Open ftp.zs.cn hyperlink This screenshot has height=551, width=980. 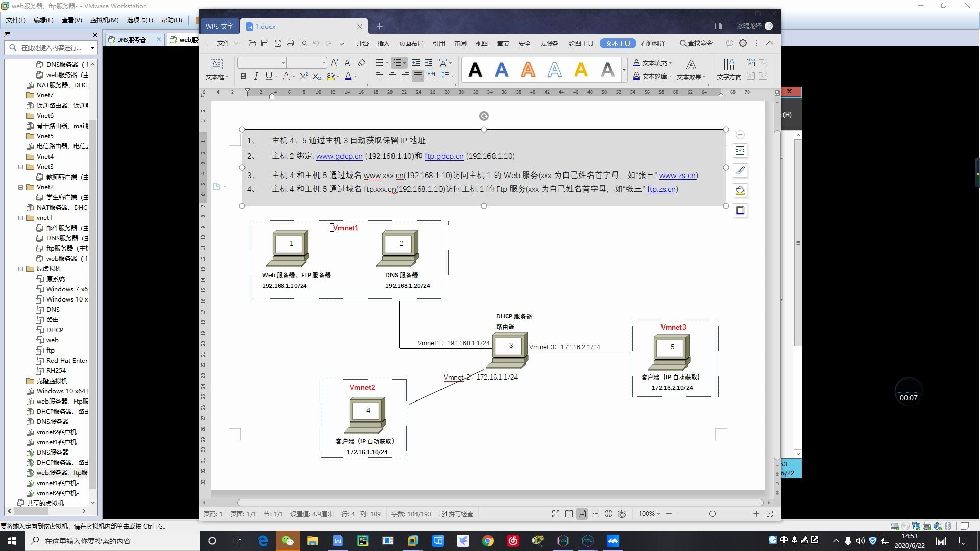coord(661,189)
